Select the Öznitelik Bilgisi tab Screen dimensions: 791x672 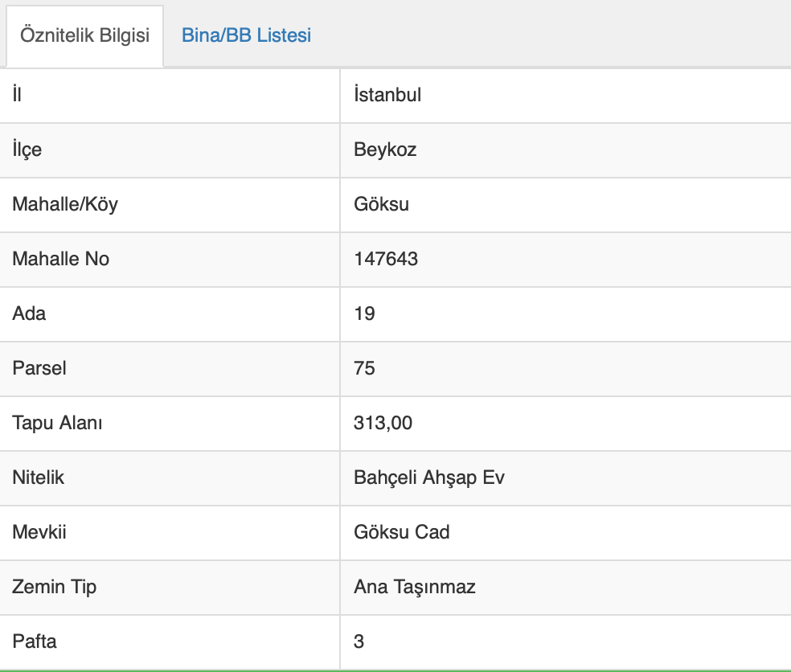tap(84, 36)
